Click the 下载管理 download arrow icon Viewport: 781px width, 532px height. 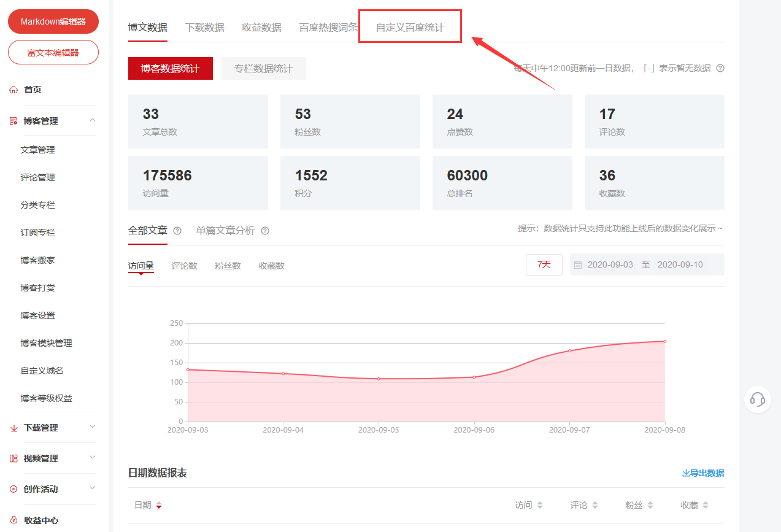pos(13,428)
